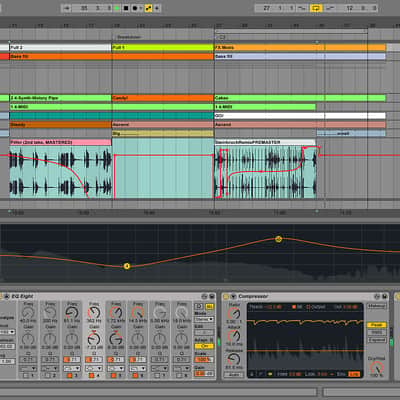Enable EQ Eight band 2 activator
Image resolution: width=400 pixels, height=400 pixels.
[x=48, y=376]
